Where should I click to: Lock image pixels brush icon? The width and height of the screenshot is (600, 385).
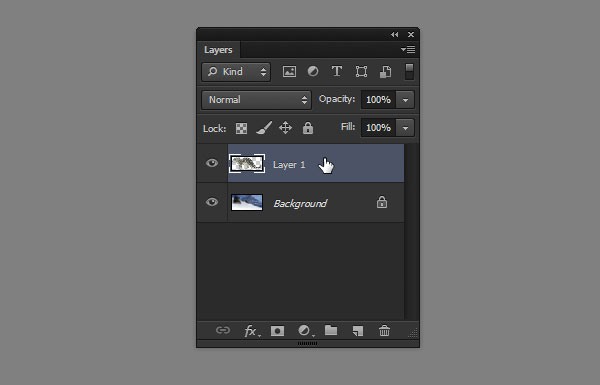pyautogui.click(x=264, y=128)
